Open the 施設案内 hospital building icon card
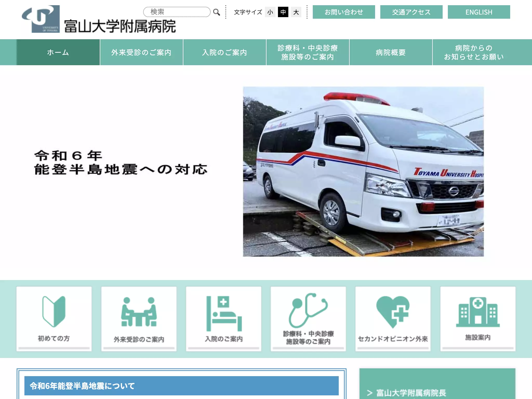 [478, 319]
